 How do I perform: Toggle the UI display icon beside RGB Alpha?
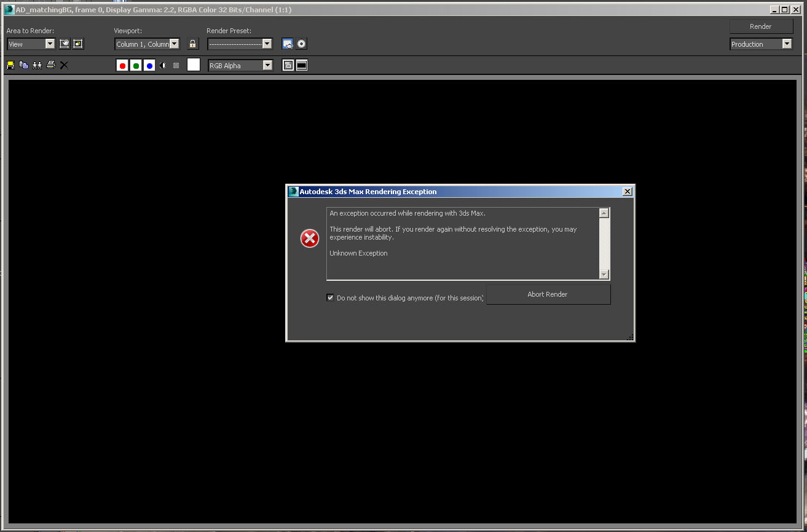302,65
